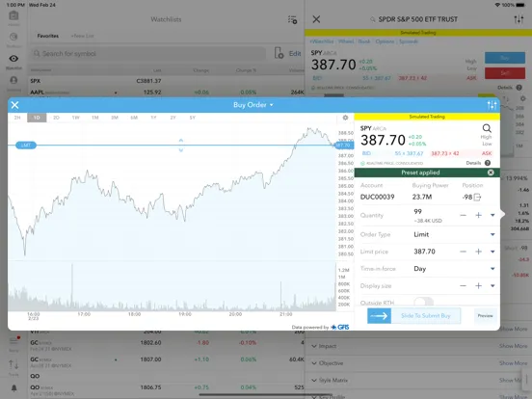The image size is (532, 399).
Task: Open the clipboard icon in left sidebar
Action: tap(13, 15)
